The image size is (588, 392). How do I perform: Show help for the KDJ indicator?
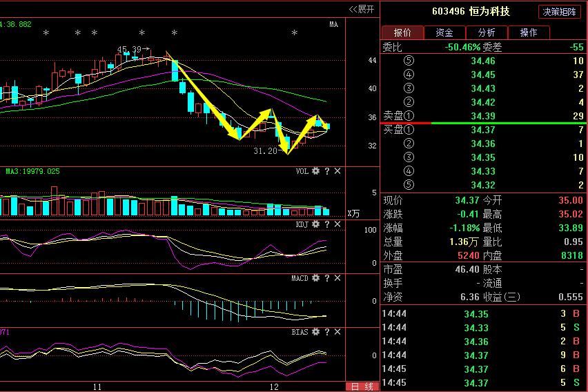point(327,224)
